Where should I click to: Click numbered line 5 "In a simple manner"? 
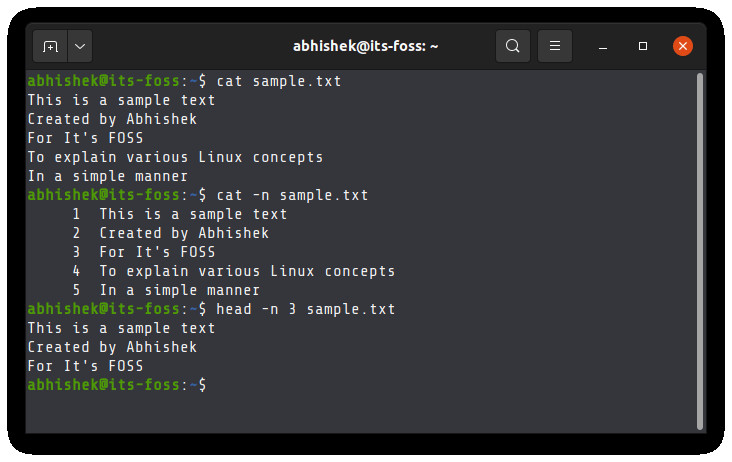(x=179, y=290)
